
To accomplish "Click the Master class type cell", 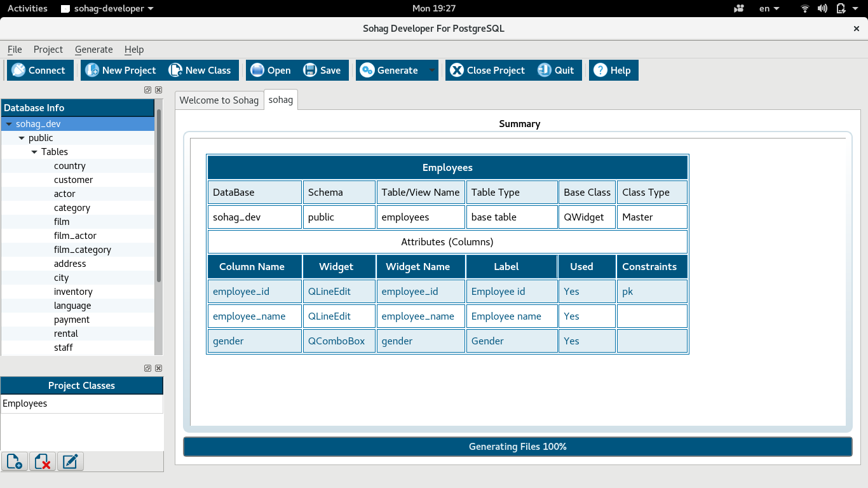I will (x=652, y=217).
